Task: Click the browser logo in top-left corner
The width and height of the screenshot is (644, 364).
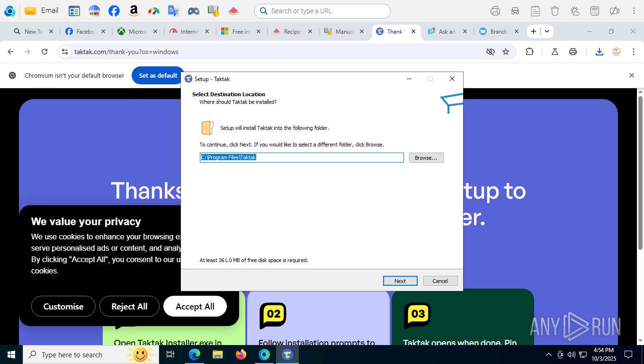Action: click(9, 11)
